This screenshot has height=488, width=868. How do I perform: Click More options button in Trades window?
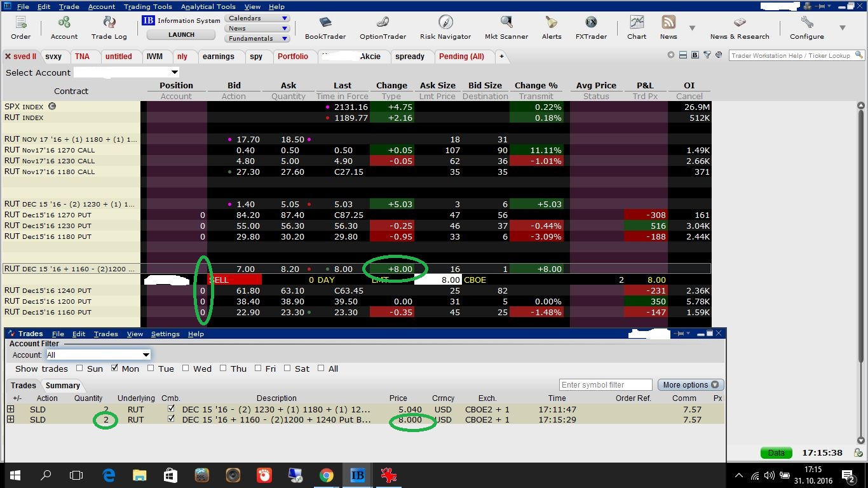pyautogui.click(x=691, y=384)
